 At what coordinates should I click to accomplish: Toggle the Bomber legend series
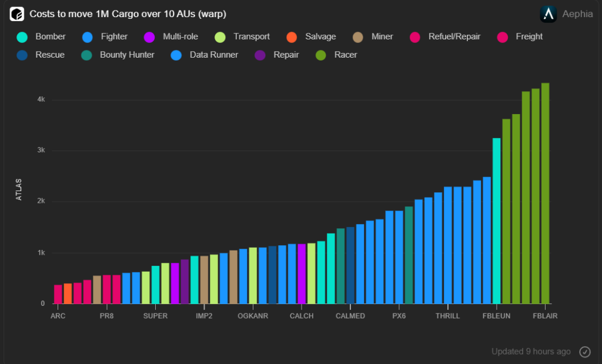(x=42, y=37)
